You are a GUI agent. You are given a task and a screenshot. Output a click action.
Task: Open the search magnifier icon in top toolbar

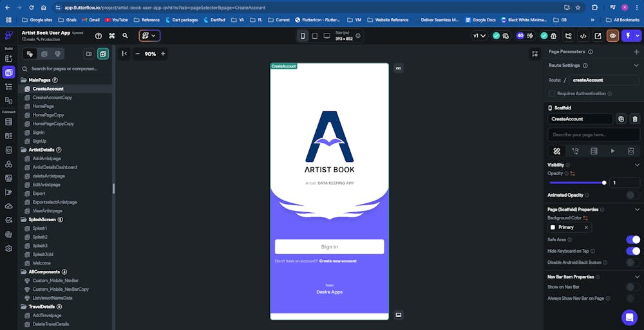point(126,36)
